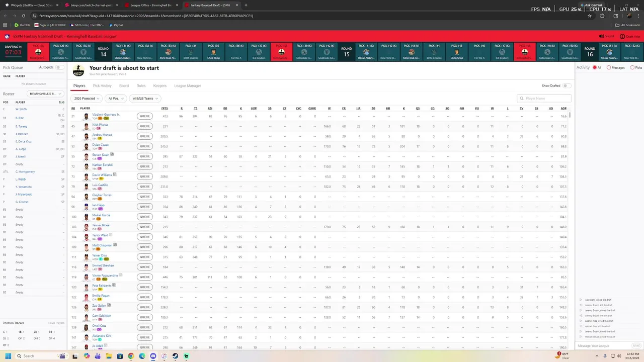Sort players by the SV column
Viewport: 644px width, 362px height.
(x=522, y=109)
